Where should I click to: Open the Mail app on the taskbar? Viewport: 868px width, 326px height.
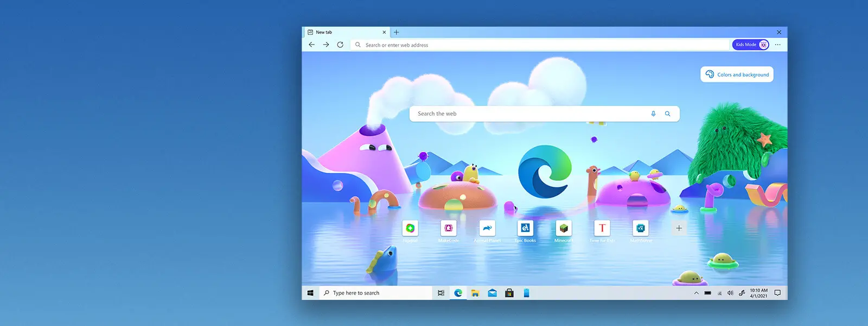coord(492,293)
